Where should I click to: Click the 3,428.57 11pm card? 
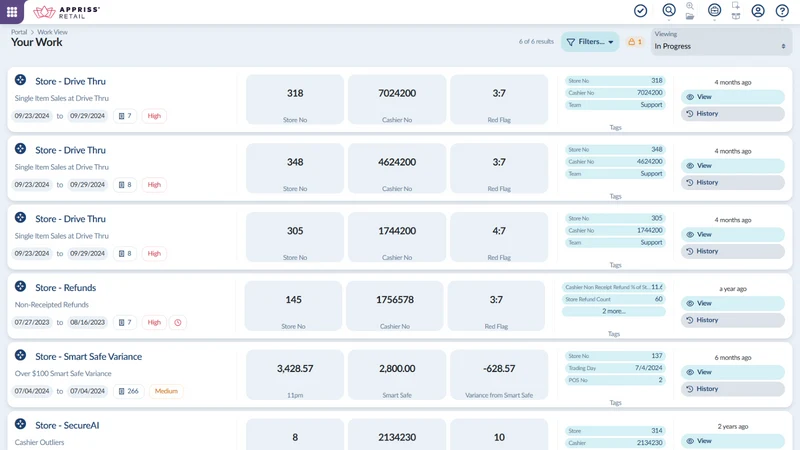coord(295,375)
